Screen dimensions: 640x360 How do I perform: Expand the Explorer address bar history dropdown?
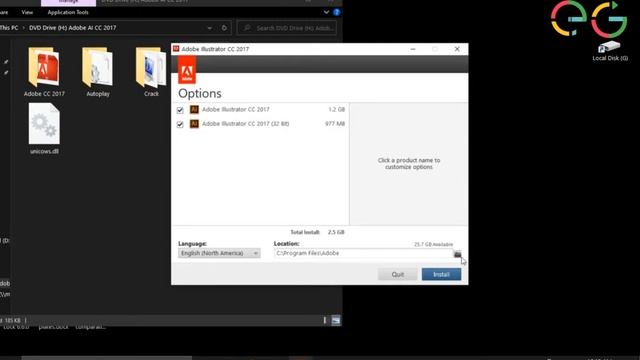[x=209, y=28]
